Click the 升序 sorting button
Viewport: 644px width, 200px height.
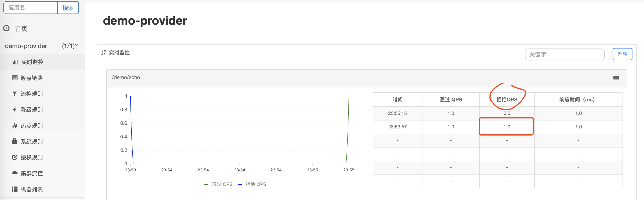click(622, 54)
